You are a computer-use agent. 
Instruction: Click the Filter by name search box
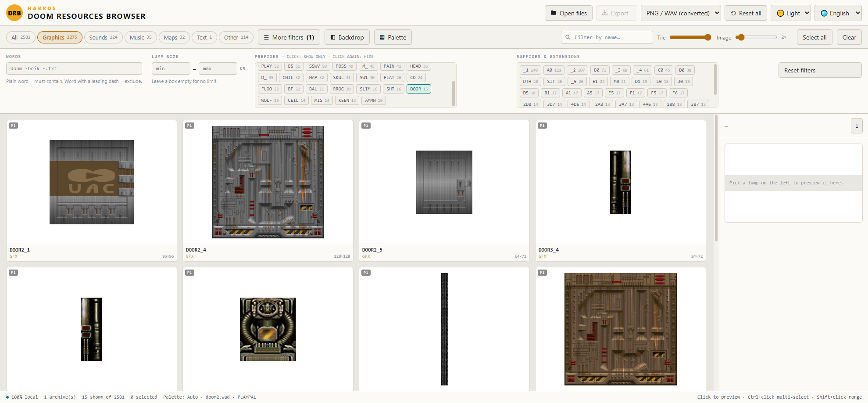pyautogui.click(x=607, y=37)
